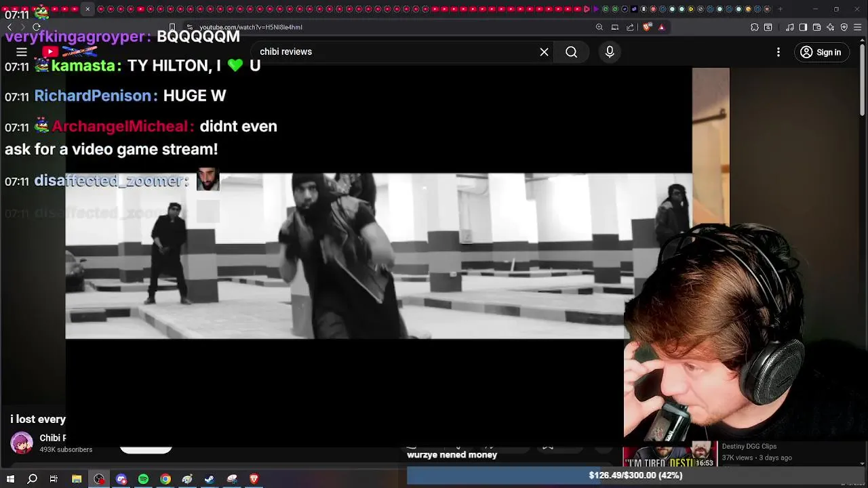868x488 pixels.
Task: Click the address bar URL youtube.com/watch
Action: coord(250,27)
